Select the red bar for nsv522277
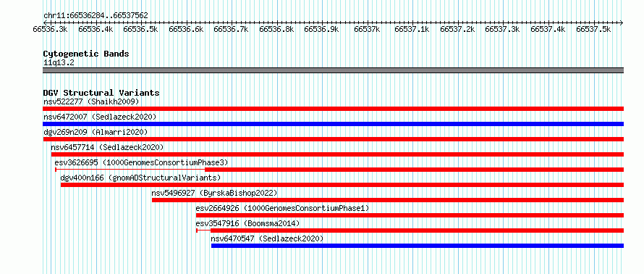This screenshot has height=274, width=644. (333, 109)
